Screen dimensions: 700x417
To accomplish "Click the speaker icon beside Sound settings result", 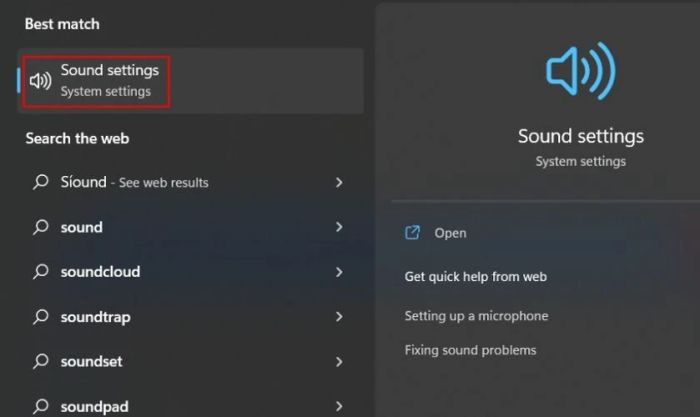I will click(41, 81).
